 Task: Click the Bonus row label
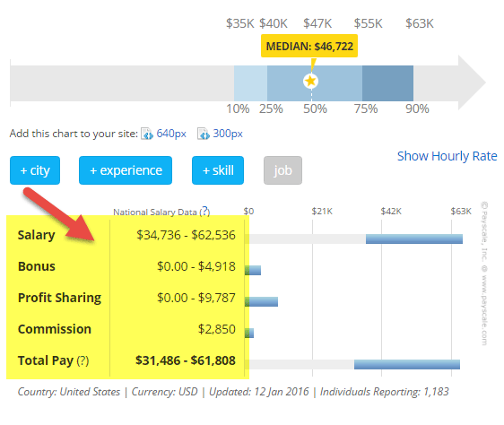click(37, 266)
